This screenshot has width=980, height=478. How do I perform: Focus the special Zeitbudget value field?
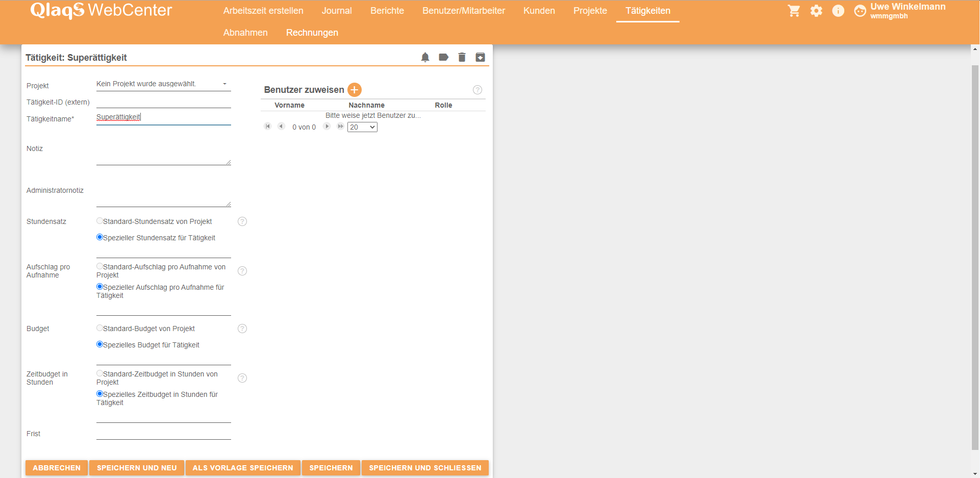point(163,416)
